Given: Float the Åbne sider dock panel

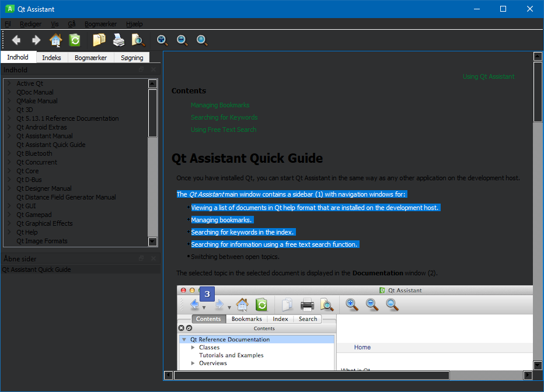Looking at the screenshot, I should click(x=141, y=258).
